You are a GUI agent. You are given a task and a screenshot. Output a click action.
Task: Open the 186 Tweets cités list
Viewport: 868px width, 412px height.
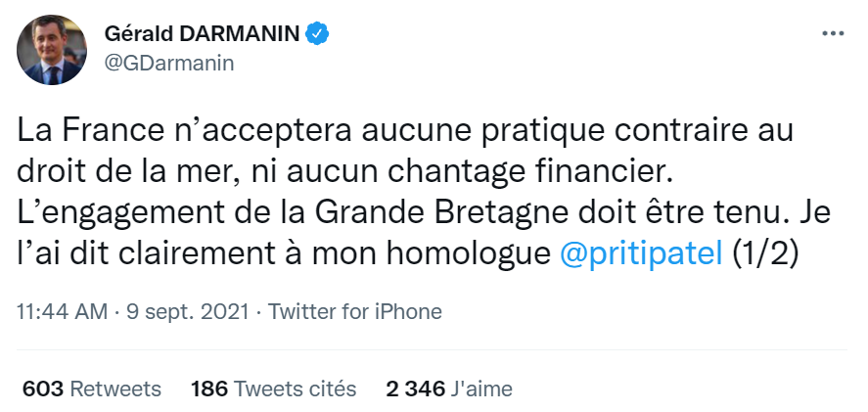pyautogui.click(x=273, y=389)
